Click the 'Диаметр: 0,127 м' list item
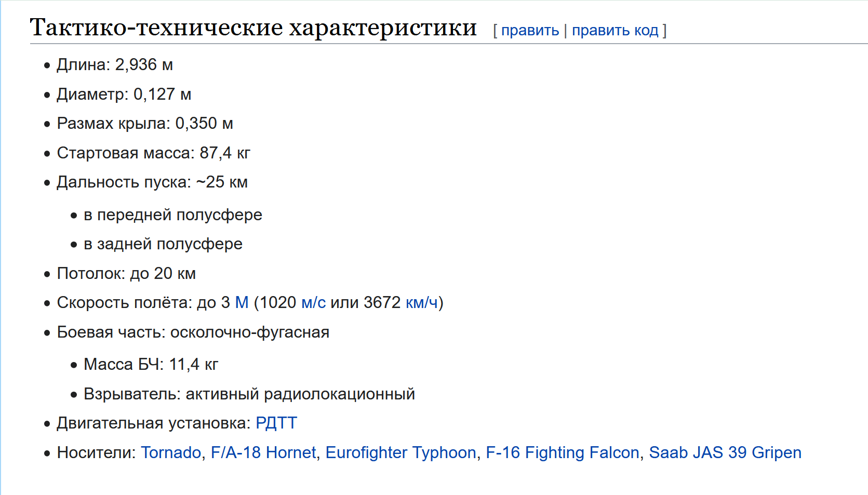Image resolution: width=868 pixels, height=495 pixels. tap(124, 95)
